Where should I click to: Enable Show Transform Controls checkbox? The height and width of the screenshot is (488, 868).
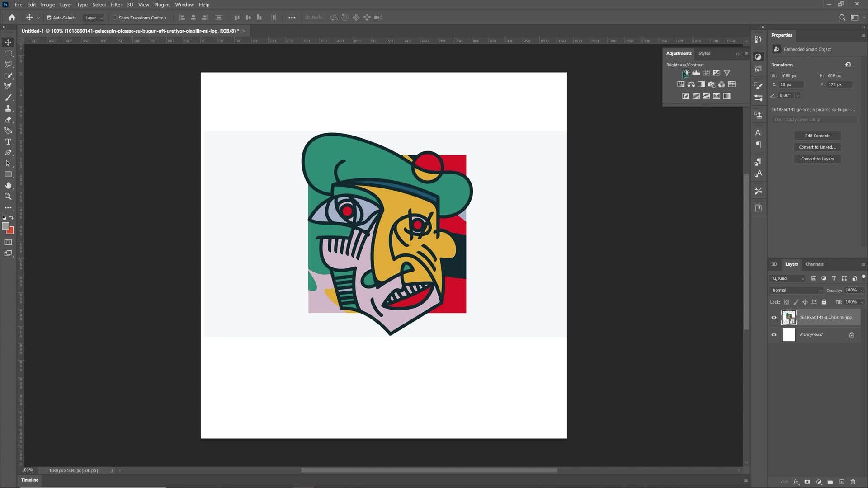click(115, 18)
